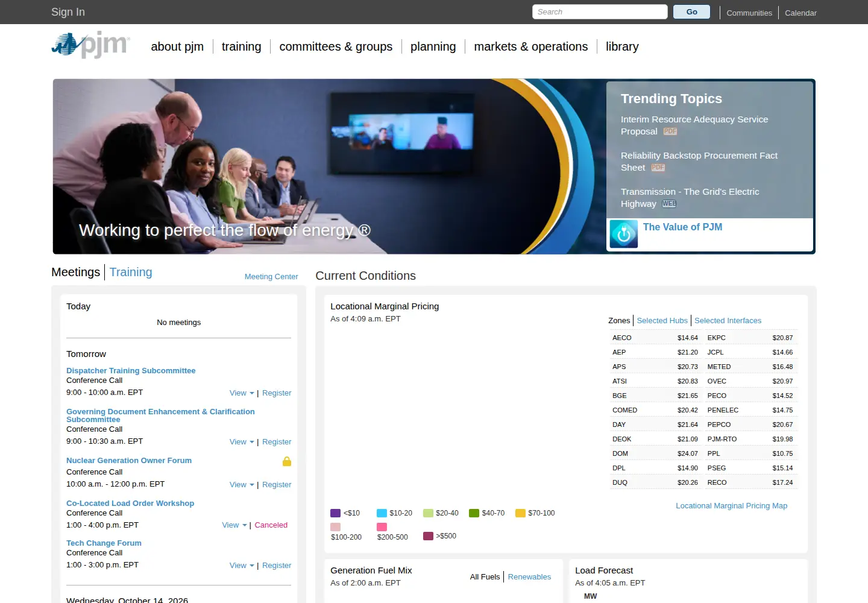This screenshot has height=603, width=868.
Task: Expand View dropdown for Tech Change Forum
Action: (242, 566)
